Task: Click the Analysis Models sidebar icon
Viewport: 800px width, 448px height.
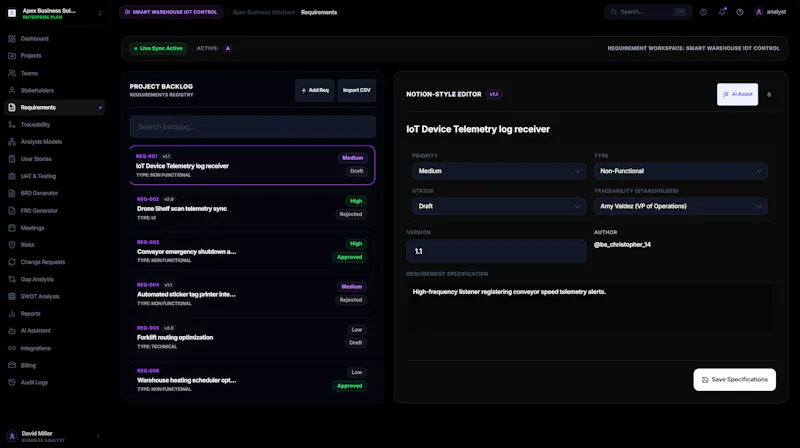Action: point(12,142)
